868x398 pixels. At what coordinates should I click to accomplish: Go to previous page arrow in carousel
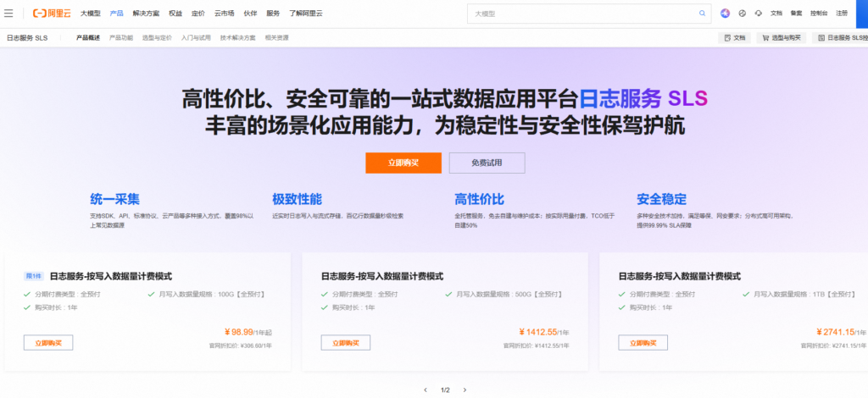(426, 390)
